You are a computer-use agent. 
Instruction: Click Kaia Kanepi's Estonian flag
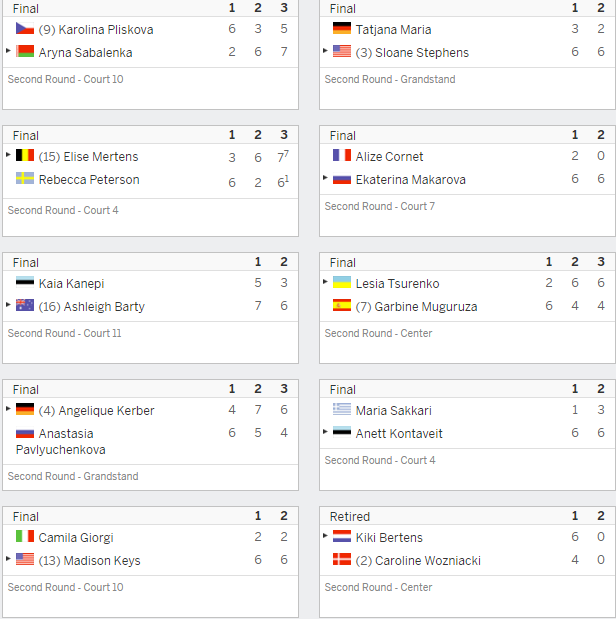coord(25,282)
